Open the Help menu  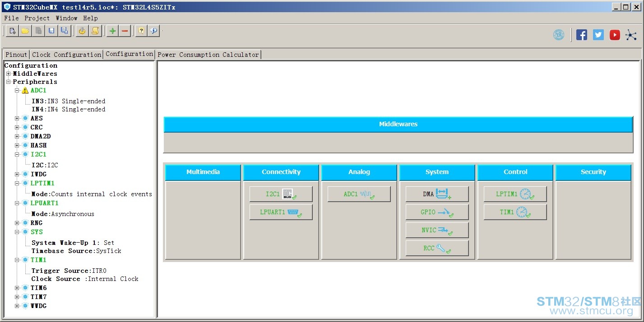[90, 18]
